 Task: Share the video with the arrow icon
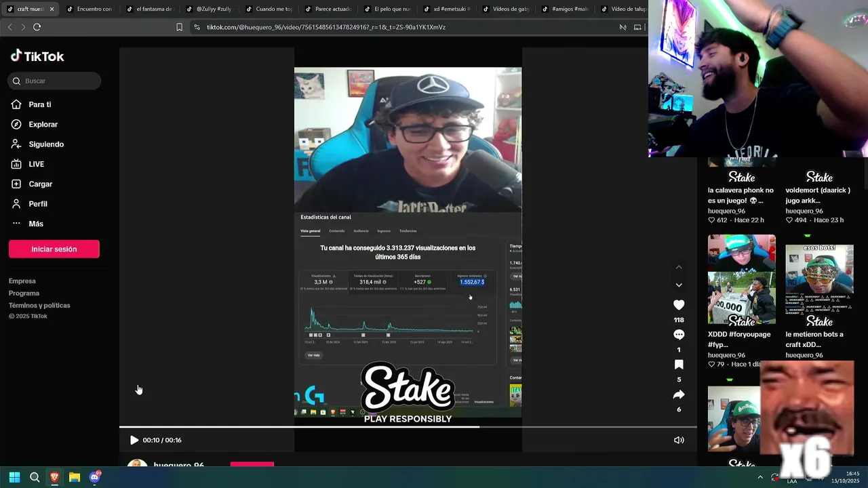[x=679, y=394]
